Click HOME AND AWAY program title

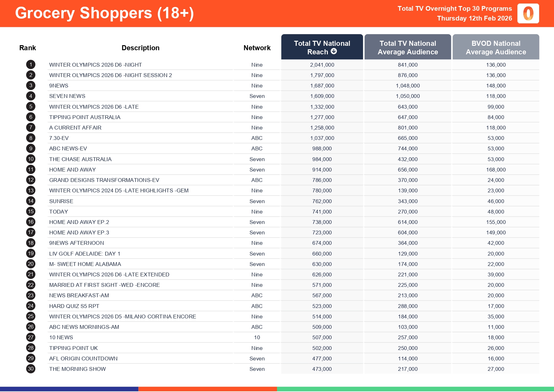point(72,170)
